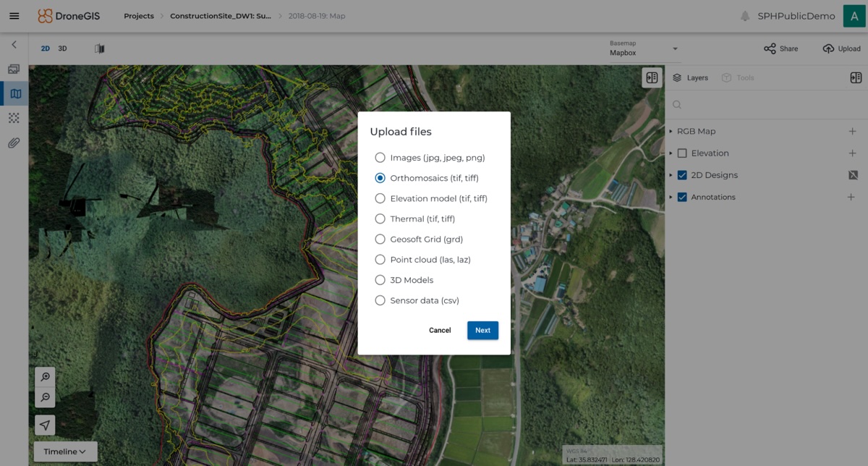The image size is (868, 466).
Task: Toggle the compare maps icon in toolbar
Action: pos(100,48)
